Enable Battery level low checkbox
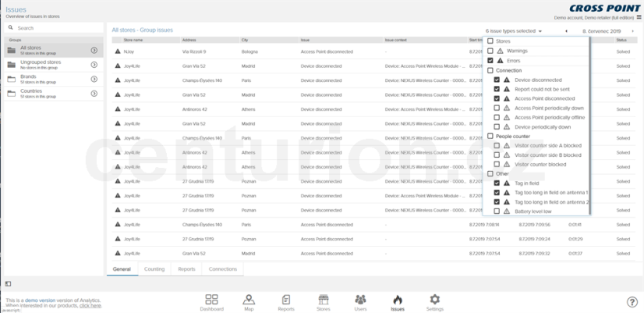The image size is (644, 313). click(497, 212)
